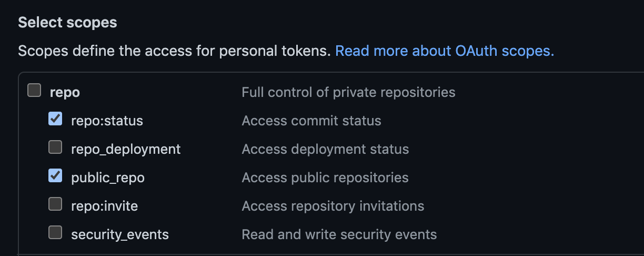Click the security_events label text
The width and height of the screenshot is (644, 256).
pos(120,234)
